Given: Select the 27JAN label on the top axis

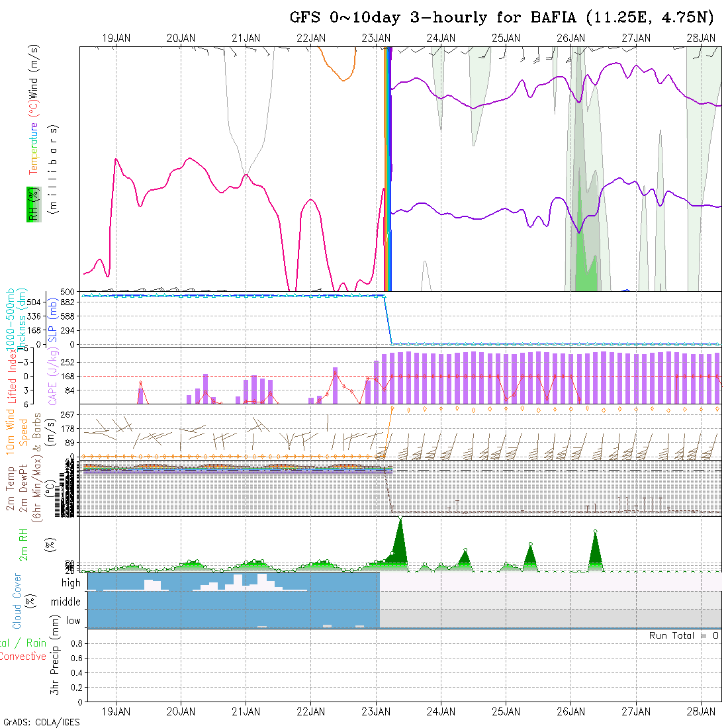Looking at the screenshot, I should [x=636, y=38].
